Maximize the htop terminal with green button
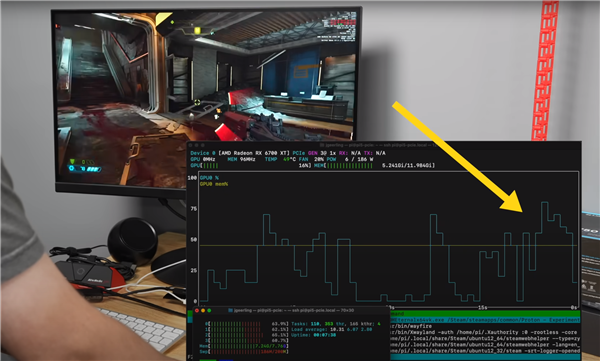This screenshot has width=600, height=361. tap(209, 310)
